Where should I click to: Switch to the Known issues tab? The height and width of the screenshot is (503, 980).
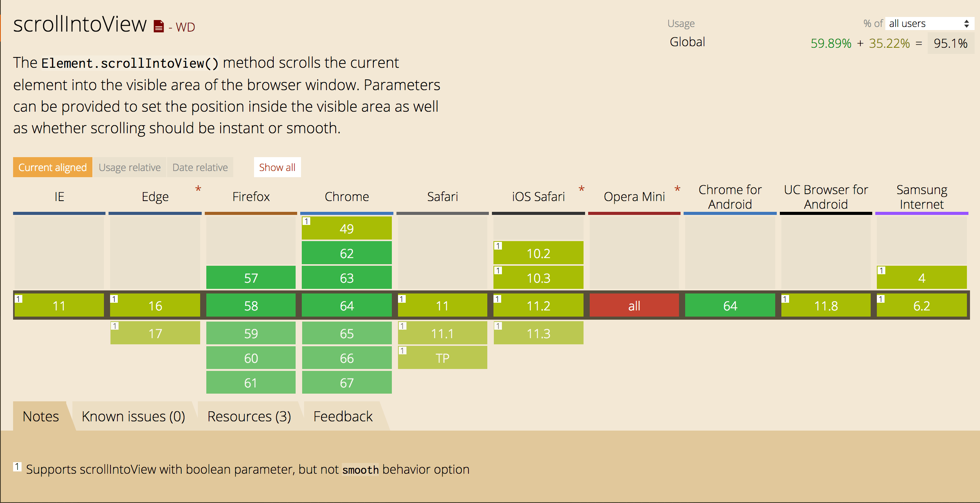coord(133,416)
